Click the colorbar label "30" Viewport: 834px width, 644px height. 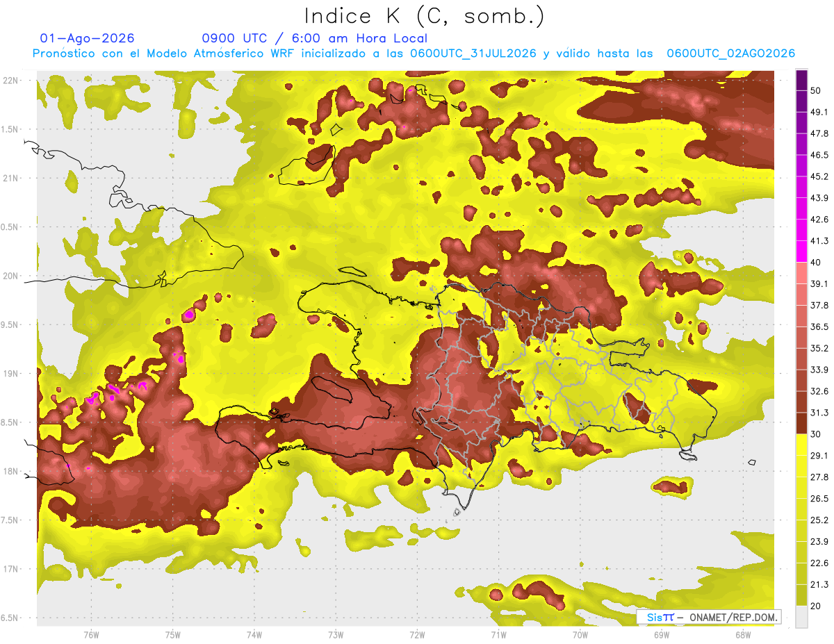coord(817,434)
